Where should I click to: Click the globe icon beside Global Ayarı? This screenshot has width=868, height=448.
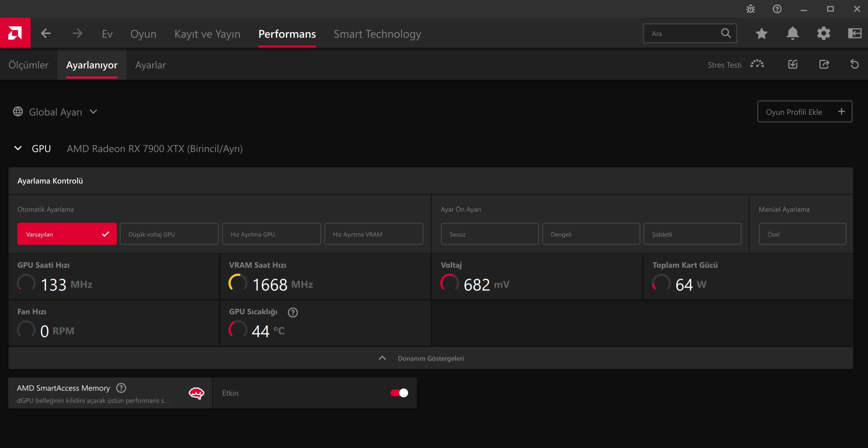[x=18, y=112]
